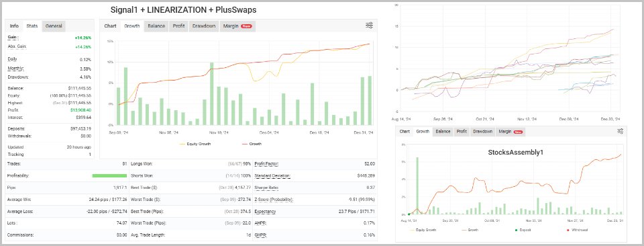Click the Daily label
The height and width of the screenshot is (246, 644).
click(x=12, y=59)
